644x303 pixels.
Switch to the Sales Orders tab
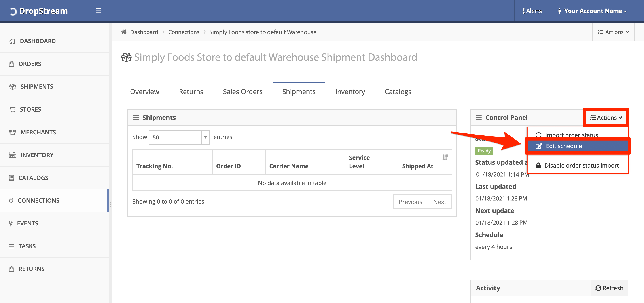click(242, 92)
